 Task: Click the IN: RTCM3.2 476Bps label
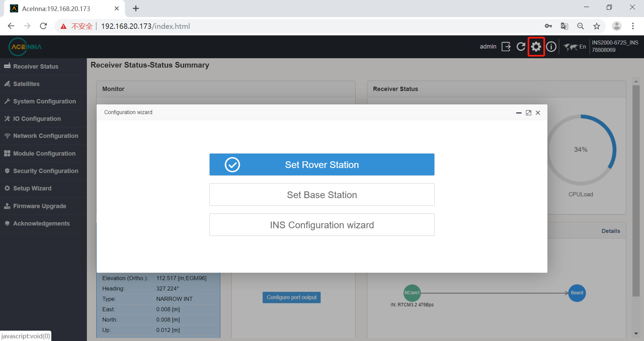click(x=412, y=305)
